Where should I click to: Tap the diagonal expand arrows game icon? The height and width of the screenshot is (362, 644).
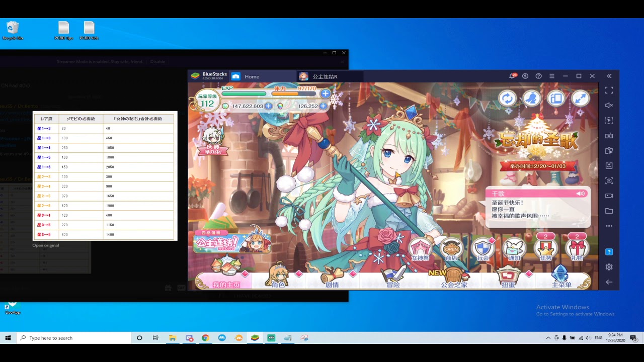click(580, 99)
